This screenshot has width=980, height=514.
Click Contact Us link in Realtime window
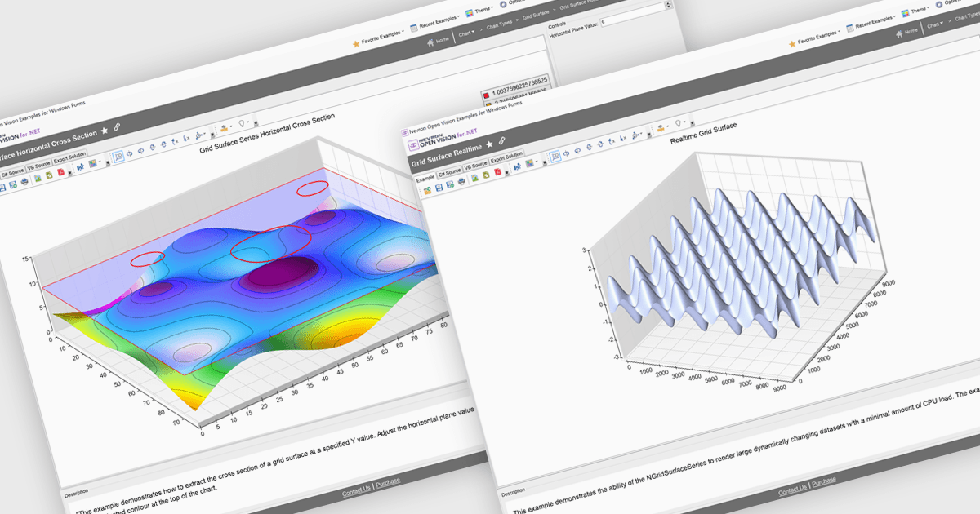(792, 491)
